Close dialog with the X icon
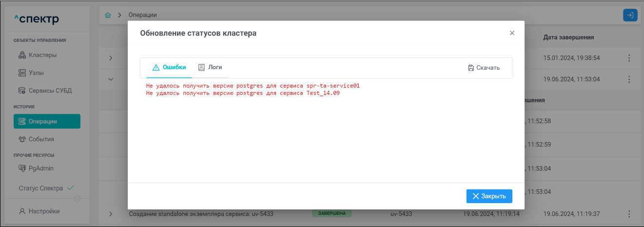The image size is (644, 227). [x=512, y=33]
